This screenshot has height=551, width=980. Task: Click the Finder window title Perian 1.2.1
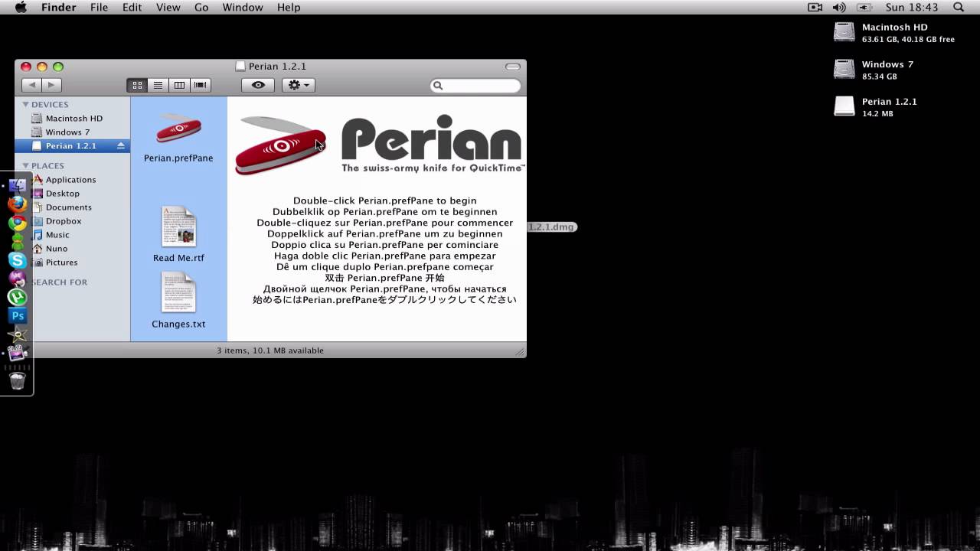(277, 67)
